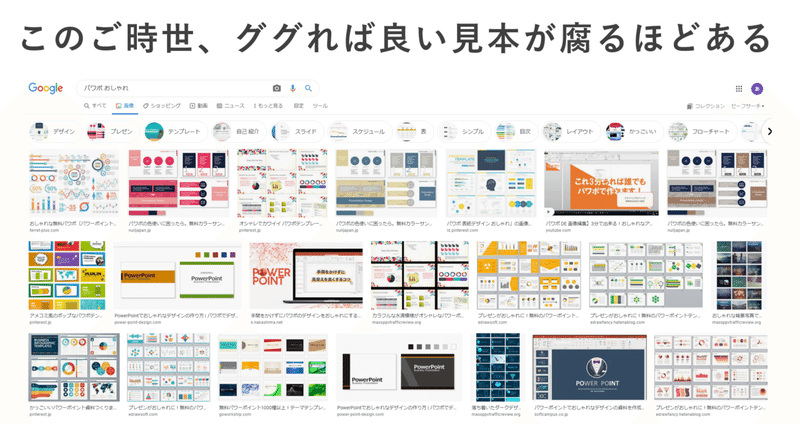Click the goworkship.com source link
The width and height of the screenshot is (800, 424).
pyautogui.click(x=235, y=414)
